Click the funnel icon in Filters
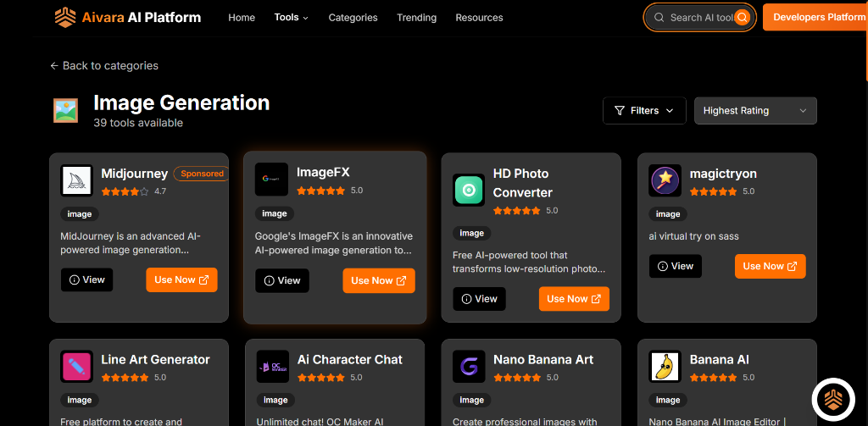 coord(620,111)
